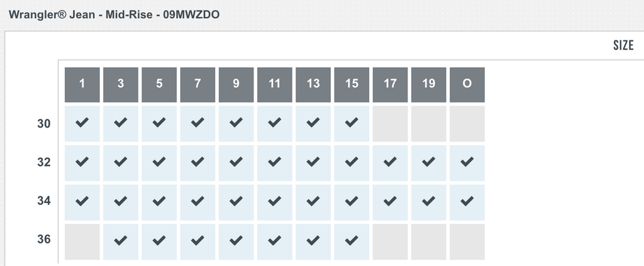The image size is (644, 266).
Task: Toggle size 3 inseam 36 checkmark
Action: 121,240
